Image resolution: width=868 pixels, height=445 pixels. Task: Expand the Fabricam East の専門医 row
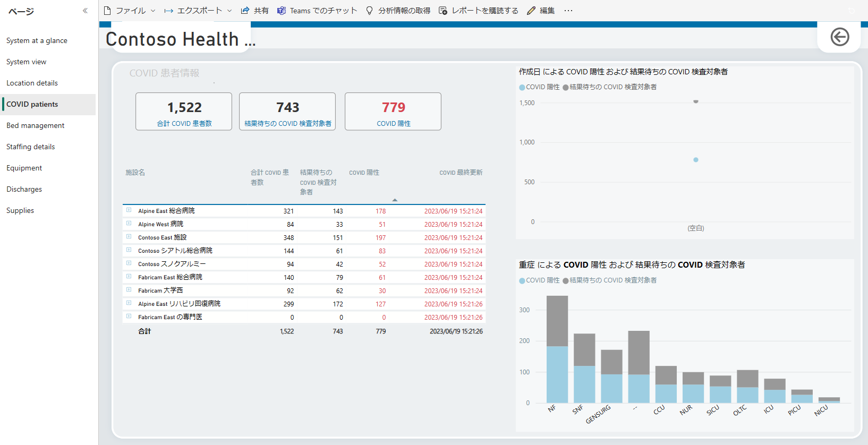(129, 316)
